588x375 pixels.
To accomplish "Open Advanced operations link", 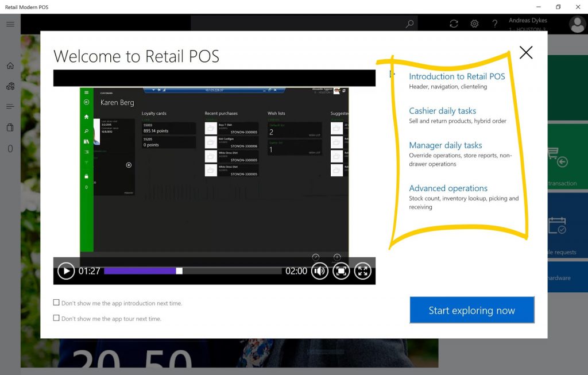I will click(448, 188).
